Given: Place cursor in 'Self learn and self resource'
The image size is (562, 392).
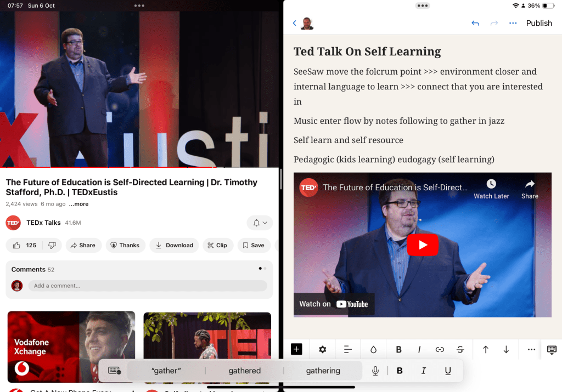Looking at the screenshot, I should (x=349, y=140).
